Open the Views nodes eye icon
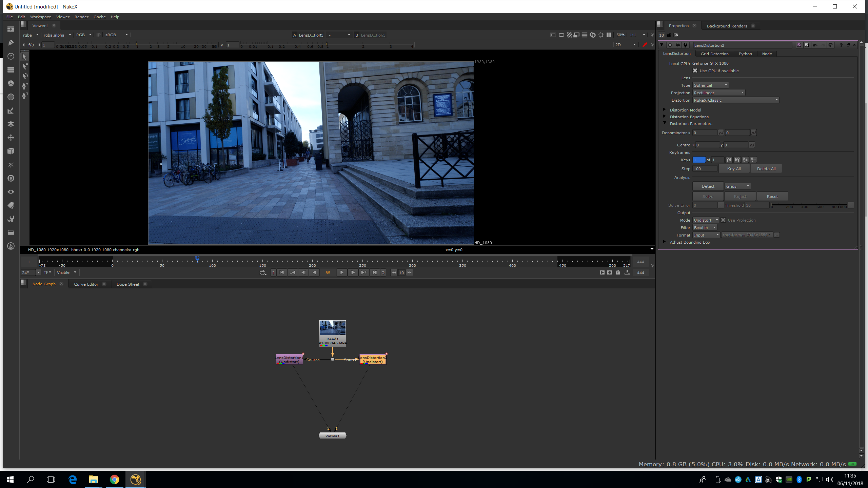This screenshot has width=868, height=488. [11, 192]
